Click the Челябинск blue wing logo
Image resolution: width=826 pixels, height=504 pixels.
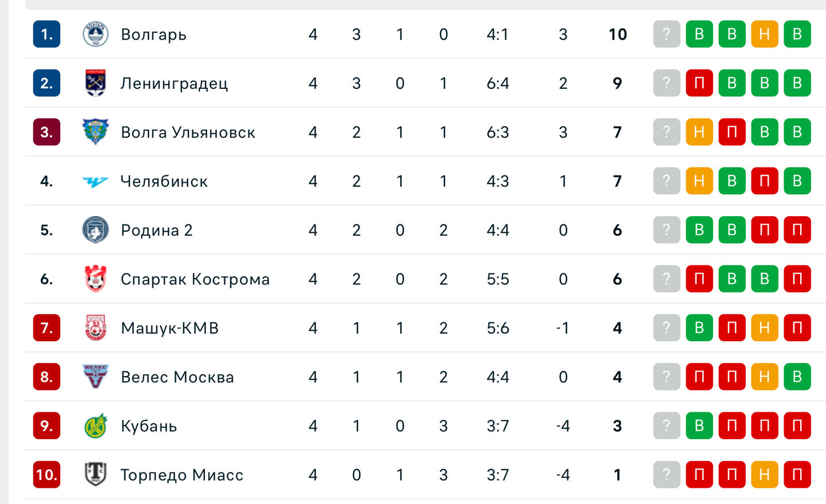point(95,182)
